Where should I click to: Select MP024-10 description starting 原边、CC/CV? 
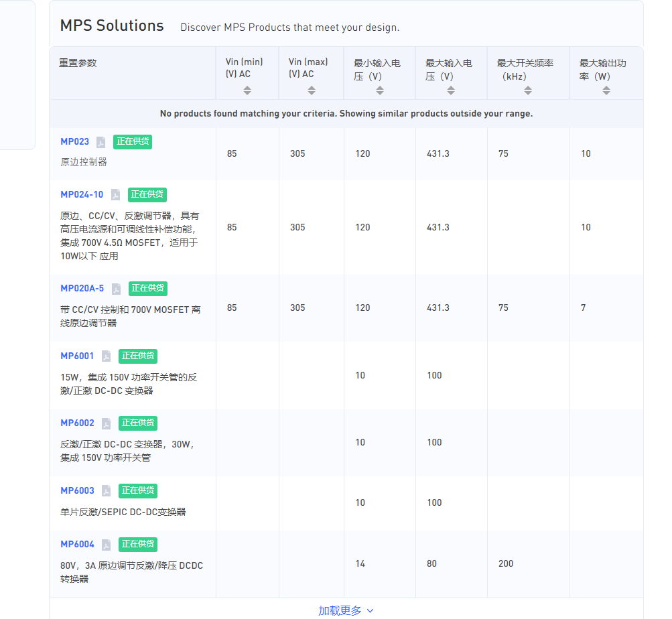[130, 236]
